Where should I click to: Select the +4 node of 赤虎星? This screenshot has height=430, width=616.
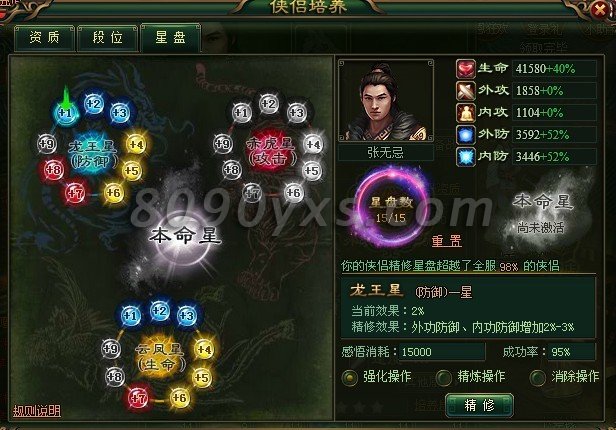point(314,145)
